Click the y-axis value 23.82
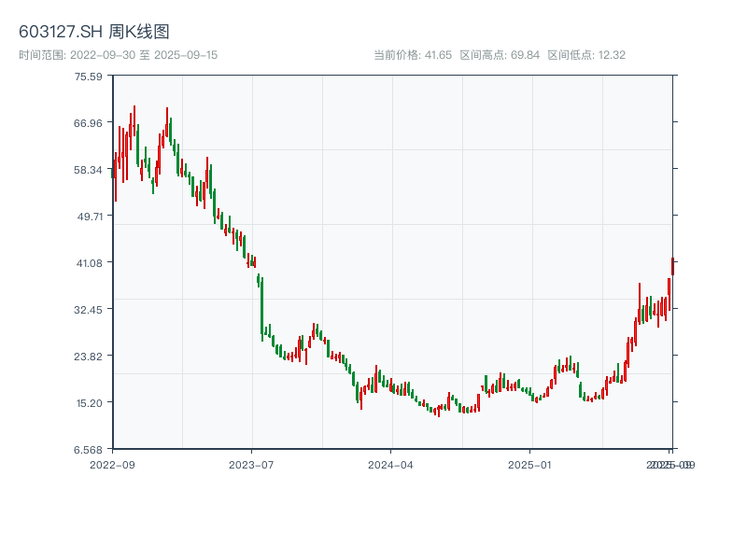Screen dimensions: 747x560 pos(88,357)
